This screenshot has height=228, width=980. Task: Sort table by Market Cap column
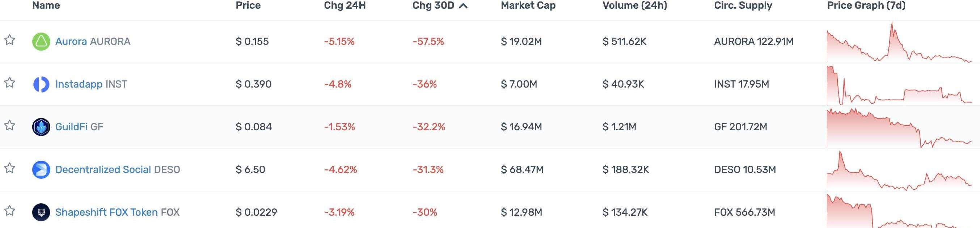(528, 5)
